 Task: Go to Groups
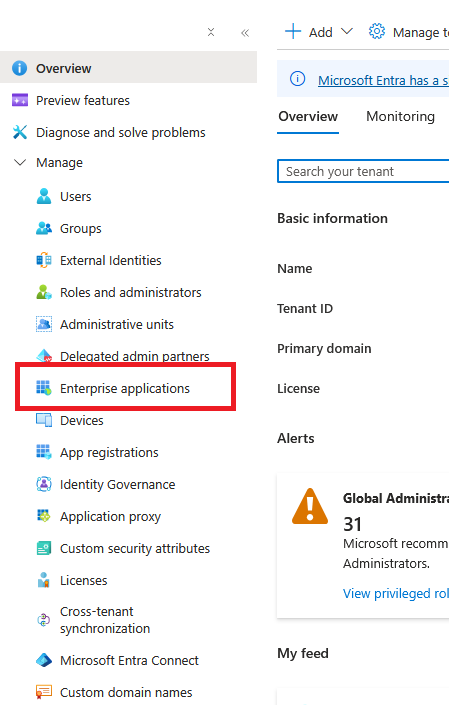pyautogui.click(x=81, y=228)
